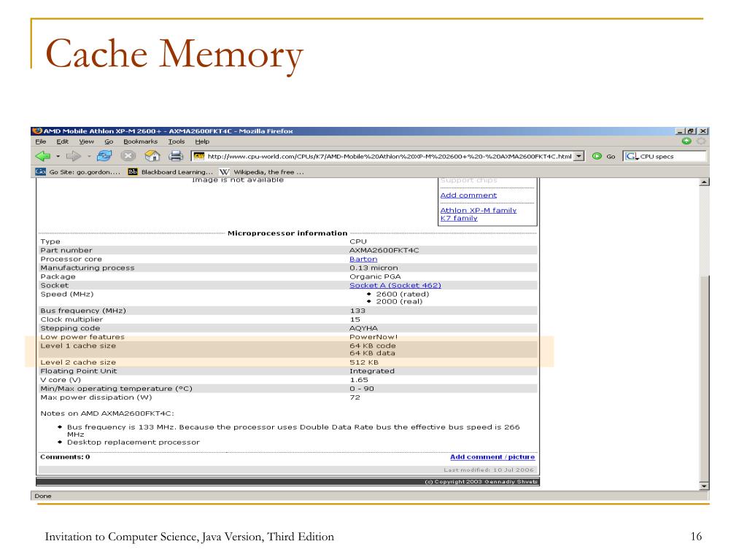Click the '64 KB data' cache value
Viewport: 747px width, 560px height.
[x=372, y=353]
